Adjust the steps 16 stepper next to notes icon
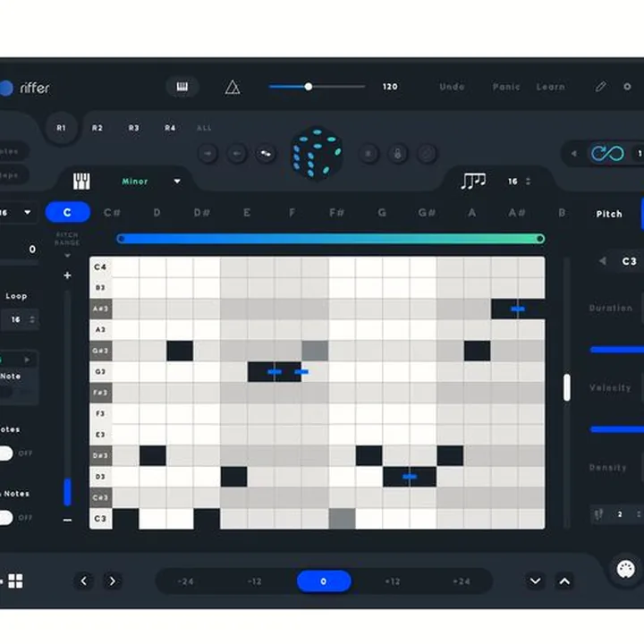This screenshot has width=644, height=644. point(528,181)
